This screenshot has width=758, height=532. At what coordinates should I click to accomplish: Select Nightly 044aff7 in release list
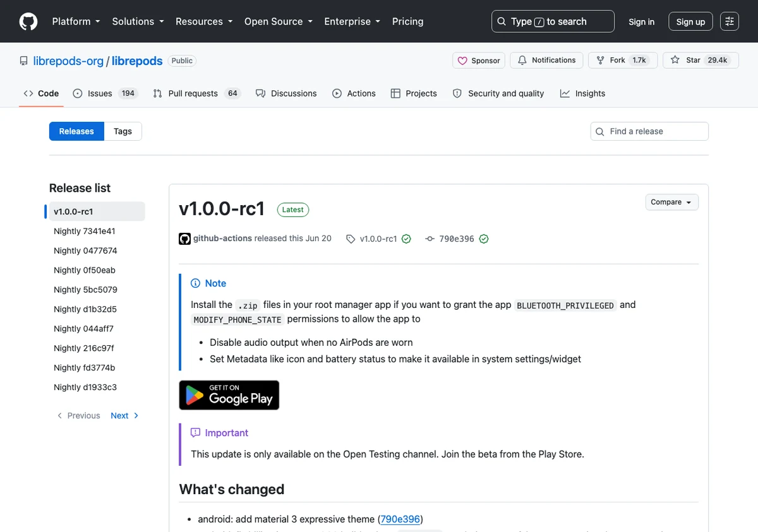(x=97, y=329)
